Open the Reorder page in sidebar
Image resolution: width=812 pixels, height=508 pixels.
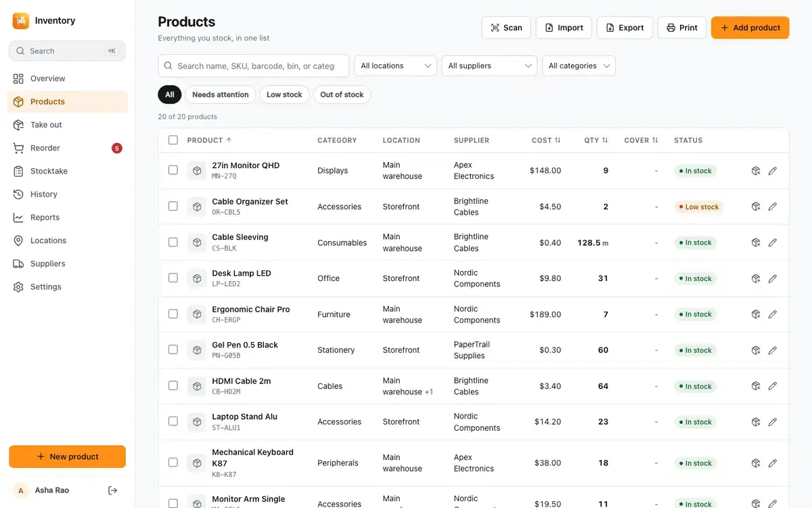(67, 148)
